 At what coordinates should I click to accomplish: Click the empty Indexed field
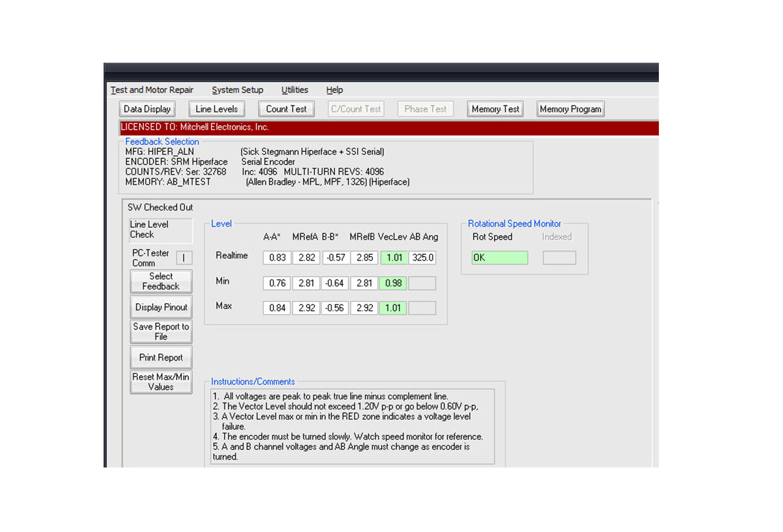(560, 258)
